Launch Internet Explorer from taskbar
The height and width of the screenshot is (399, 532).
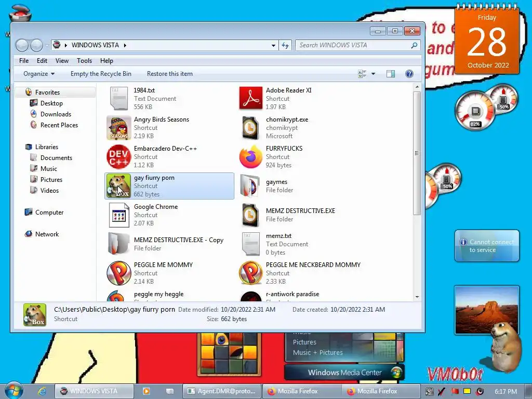point(42,391)
